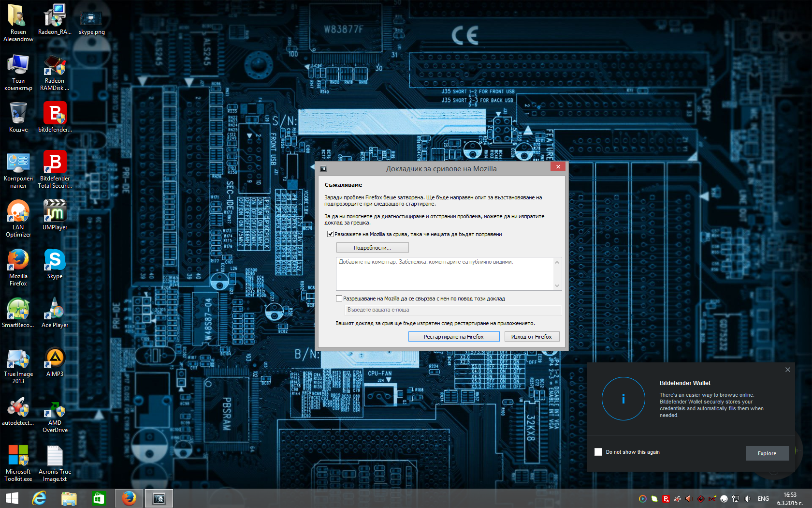Tick 'Do not show this again' checkbox
This screenshot has width=812, height=508.
pos(598,452)
